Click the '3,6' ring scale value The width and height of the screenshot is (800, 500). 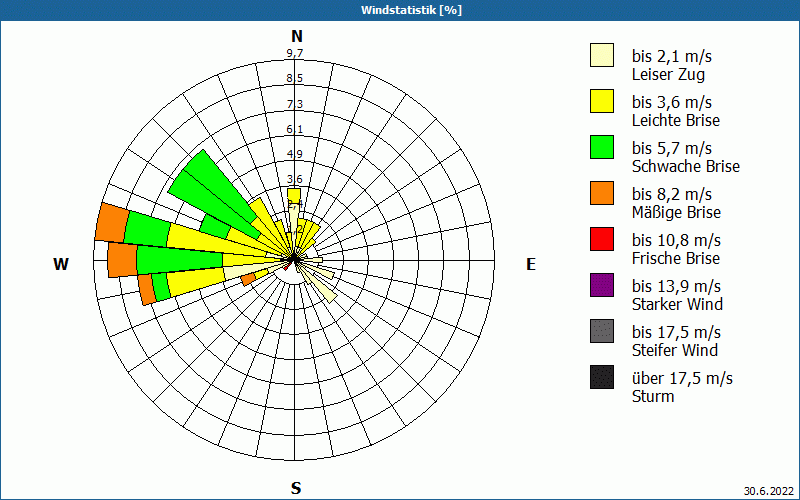(295, 179)
